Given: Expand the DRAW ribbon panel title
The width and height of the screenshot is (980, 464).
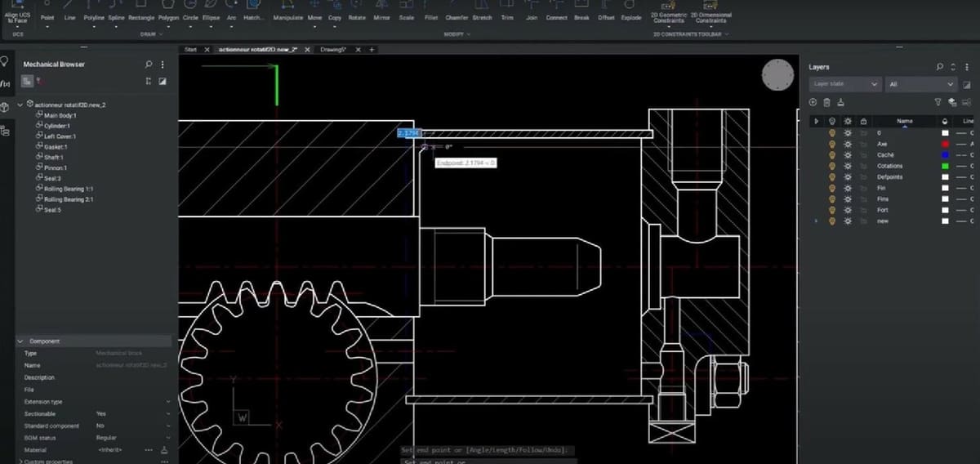Looking at the screenshot, I should click(x=150, y=34).
